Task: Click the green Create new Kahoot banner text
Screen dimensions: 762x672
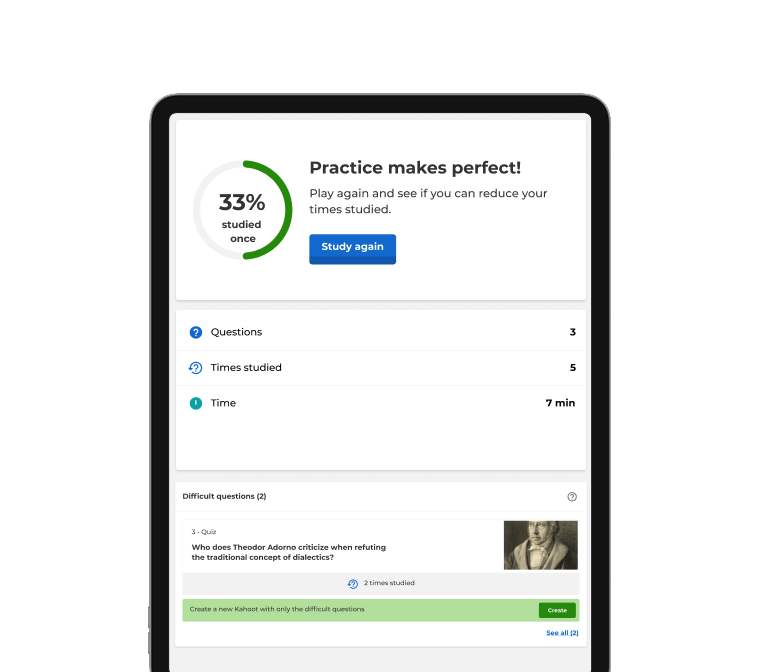Action: click(277, 609)
